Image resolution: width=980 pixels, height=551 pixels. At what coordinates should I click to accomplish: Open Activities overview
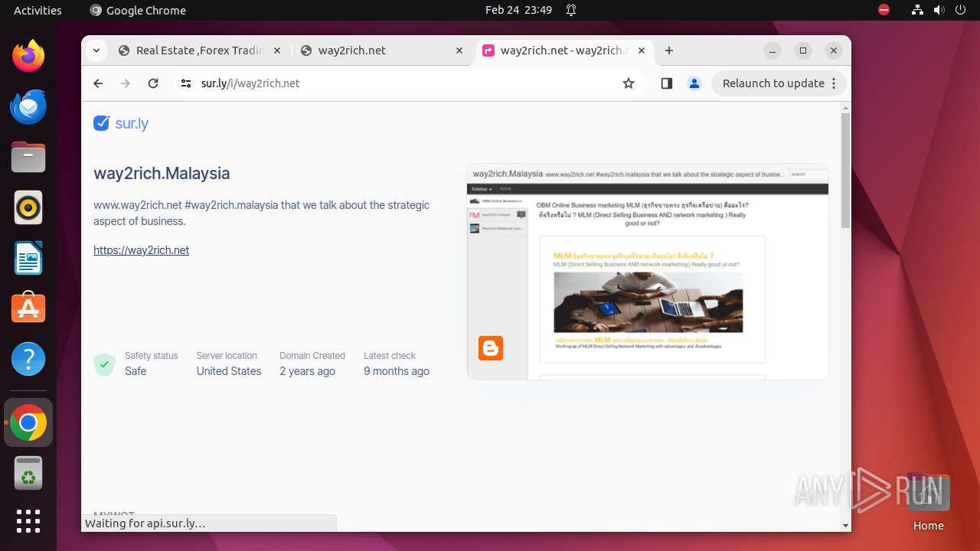point(38,10)
